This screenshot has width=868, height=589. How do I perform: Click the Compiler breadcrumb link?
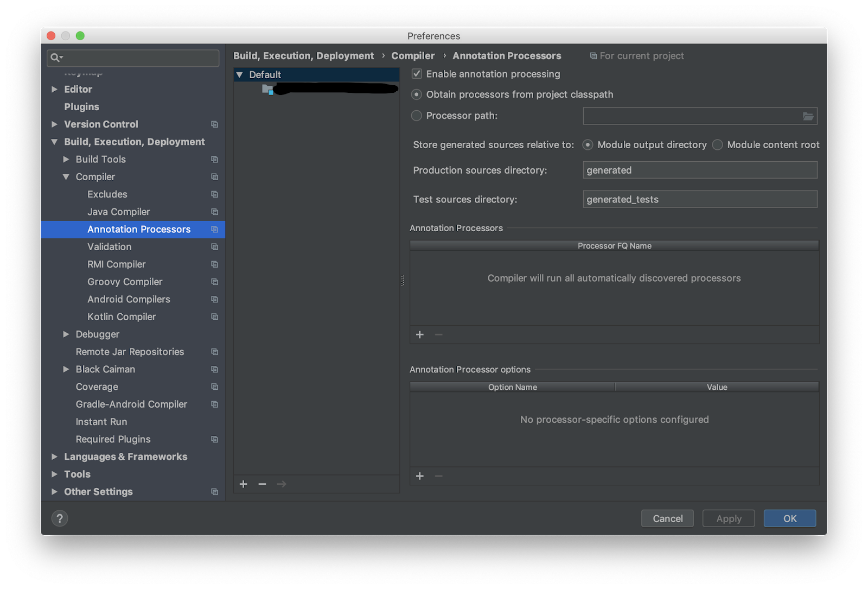(413, 56)
